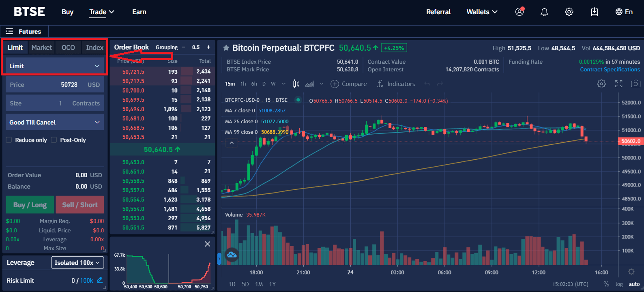
Task: Open the Wallets dropdown menu
Action: [482, 12]
